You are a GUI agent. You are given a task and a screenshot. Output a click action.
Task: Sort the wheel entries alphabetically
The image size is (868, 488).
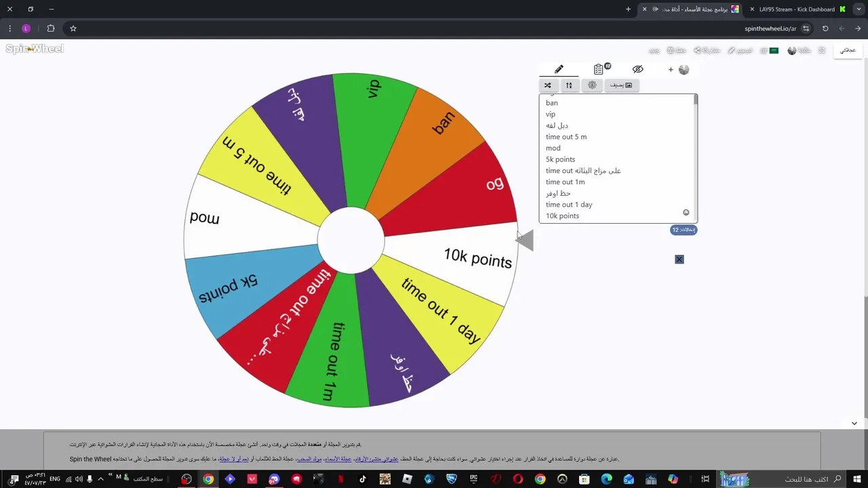(x=569, y=85)
